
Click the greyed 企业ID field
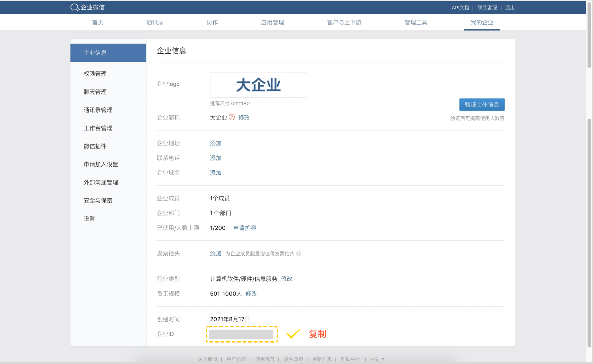[x=241, y=334]
